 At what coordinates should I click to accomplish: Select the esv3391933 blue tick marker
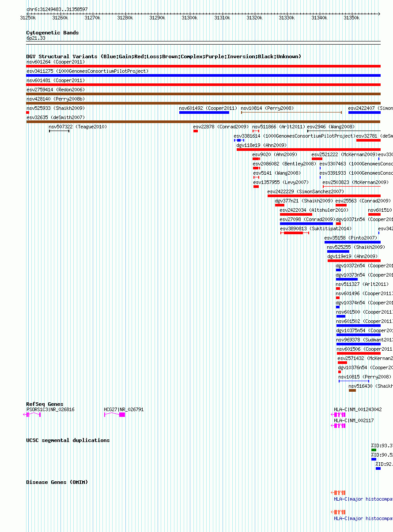click(320, 177)
